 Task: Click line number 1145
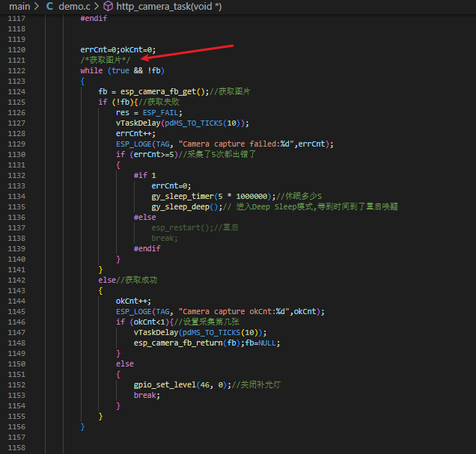coord(16,311)
